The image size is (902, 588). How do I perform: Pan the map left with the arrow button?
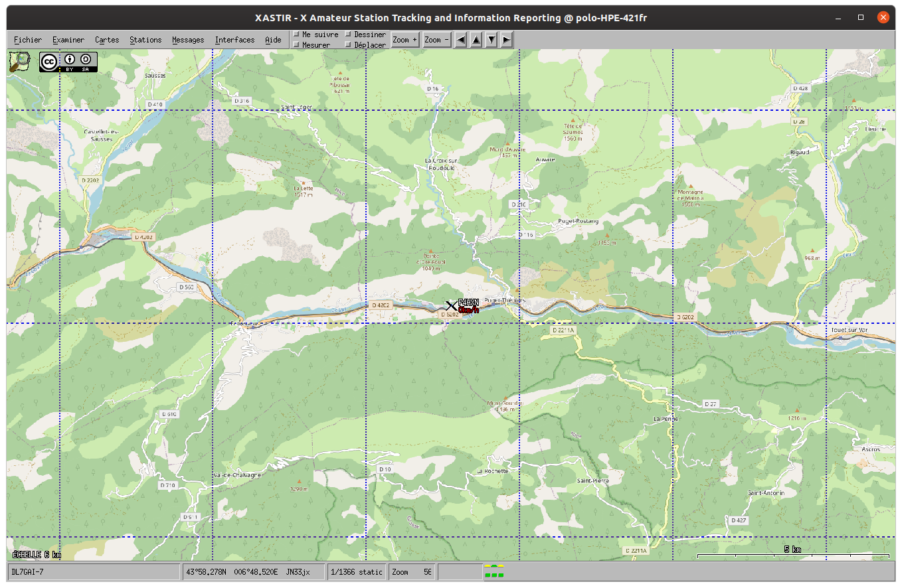(460, 40)
